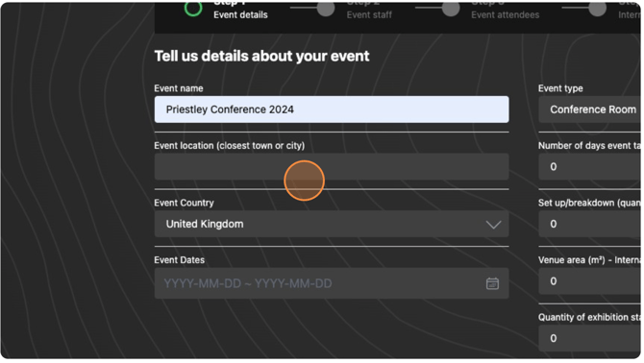Viewport: 644px width, 363px height.
Task: Focus the Set up/breakdown quantity field
Action: click(591, 225)
